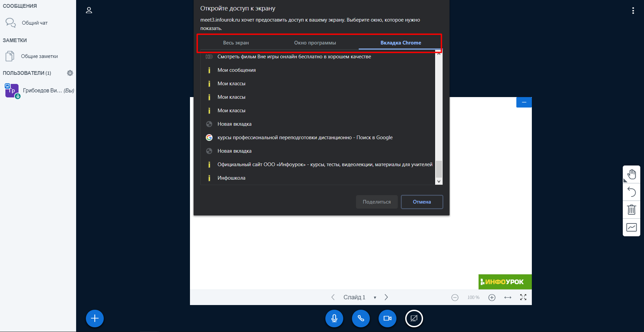Undo the last annotation

click(632, 192)
